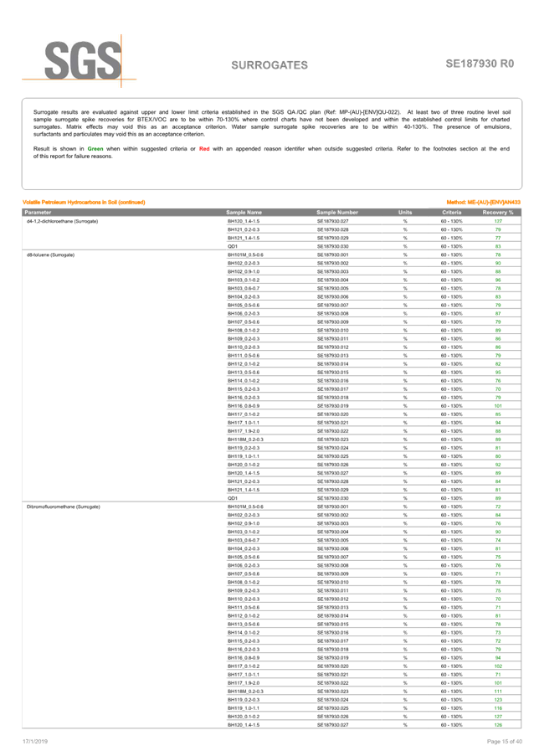
Task: Click the 'Recovery %' column header
Action: coord(498,212)
